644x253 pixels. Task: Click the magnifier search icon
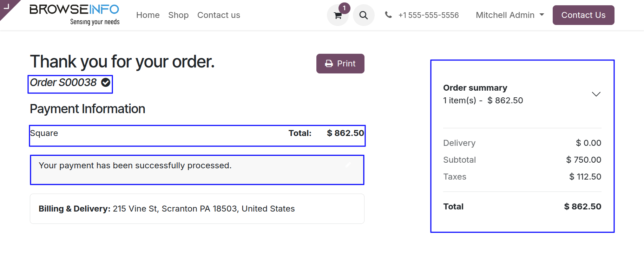tap(364, 15)
